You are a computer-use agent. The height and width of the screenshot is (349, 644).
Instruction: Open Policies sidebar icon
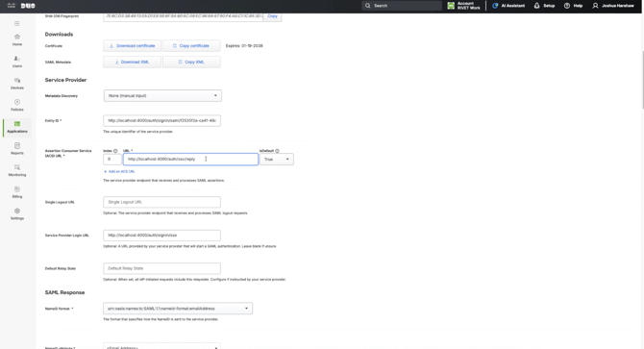pyautogui.click(x=17, y=105)
